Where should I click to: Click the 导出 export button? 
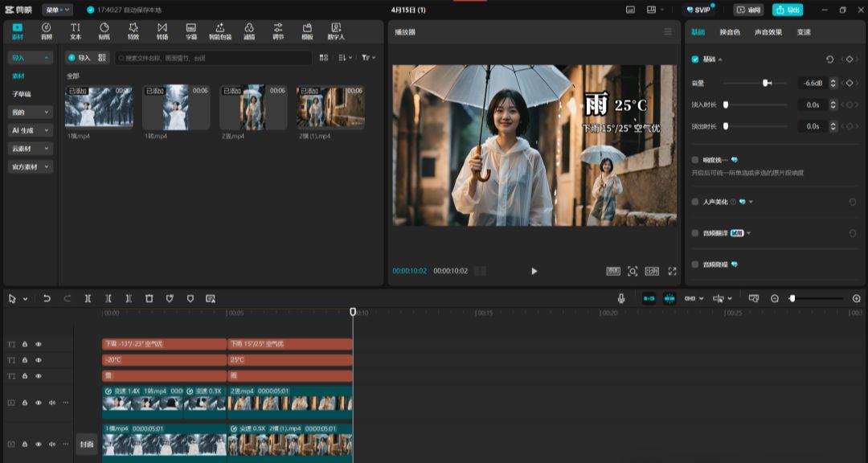pos(788,10)
